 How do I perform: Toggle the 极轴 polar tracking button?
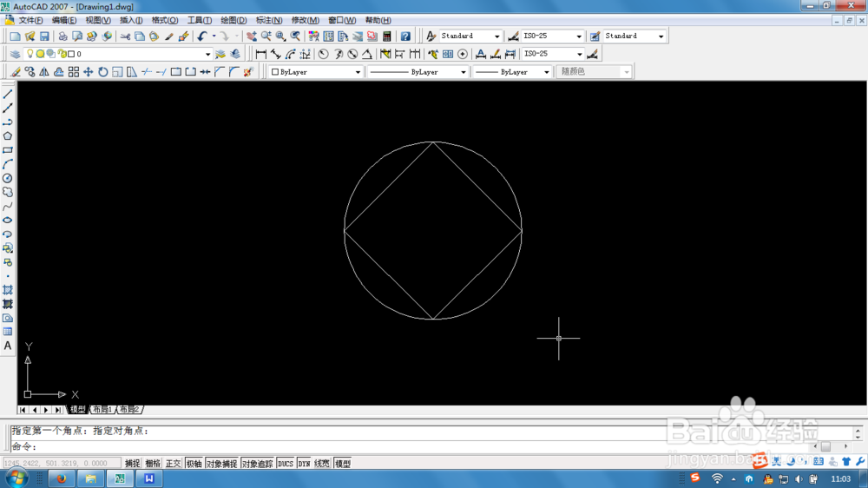point(194,464)
